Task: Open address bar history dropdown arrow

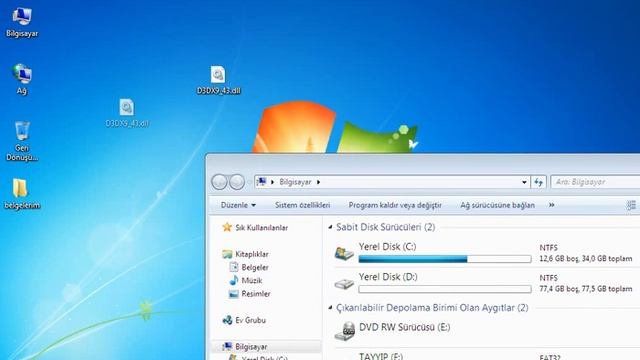Action: coord(524,182)
